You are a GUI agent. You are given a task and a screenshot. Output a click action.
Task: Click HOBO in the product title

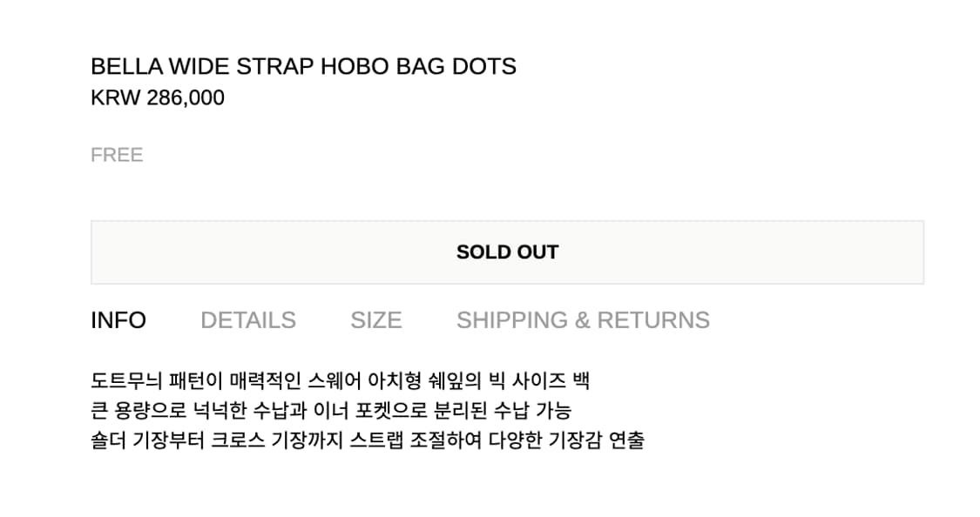coord(352,67)
